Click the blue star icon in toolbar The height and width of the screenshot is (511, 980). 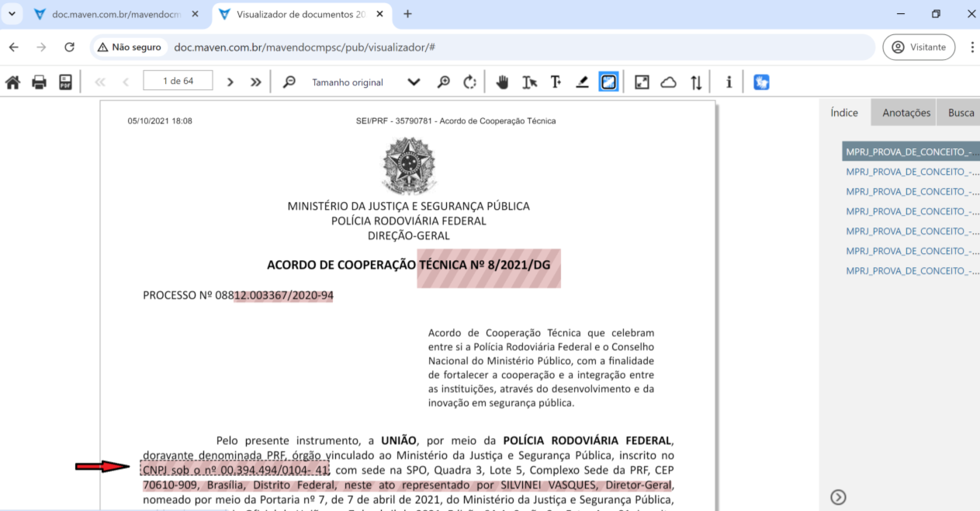(x=761, y=82)
